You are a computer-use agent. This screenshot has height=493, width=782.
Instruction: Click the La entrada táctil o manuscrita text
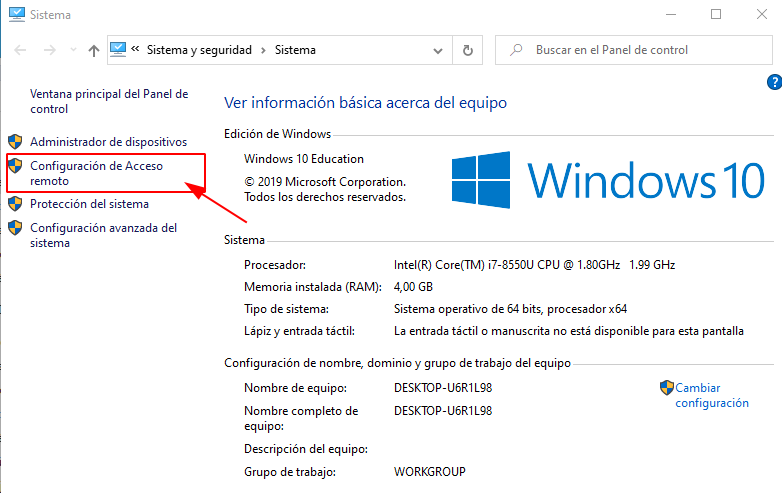click(x=569, y=331)
